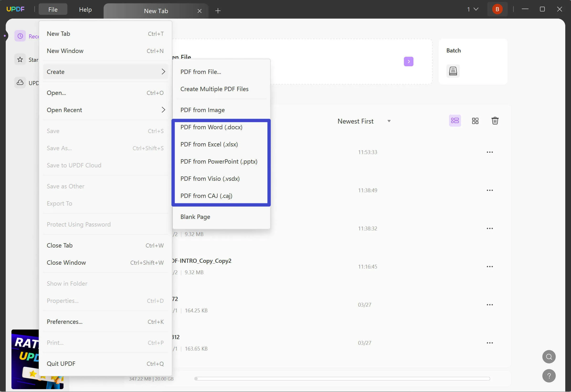This screenshot has width=571, height=392.
Task: Click the Recent files sidebar icon
Action: [20, 36]
